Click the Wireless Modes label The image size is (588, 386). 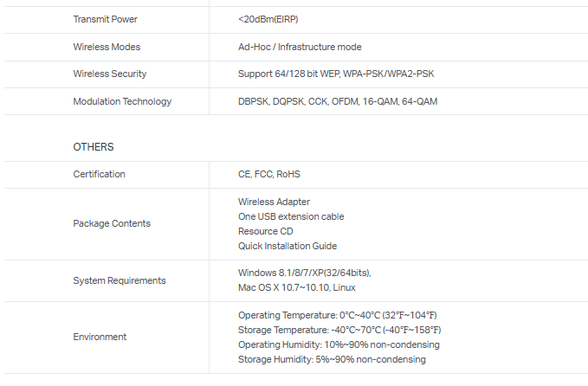pyautogui.click(x=107, y=47)
